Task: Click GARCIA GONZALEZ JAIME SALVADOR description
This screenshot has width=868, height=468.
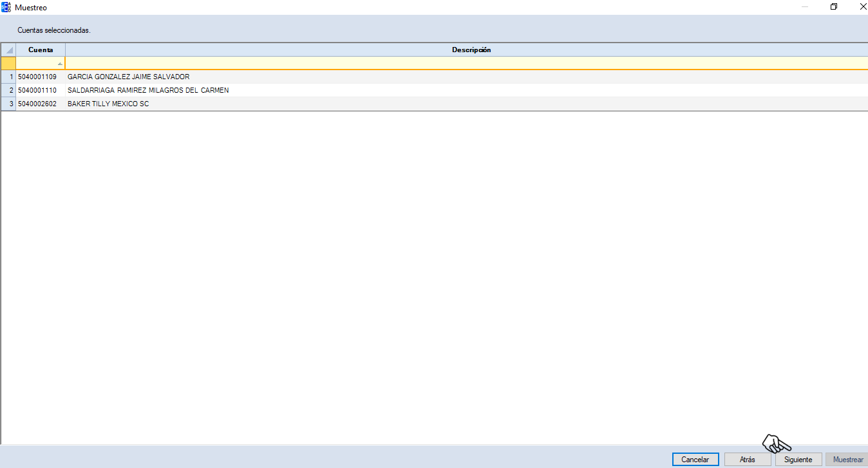Action: pyautogui.click(x=128, y=77)
